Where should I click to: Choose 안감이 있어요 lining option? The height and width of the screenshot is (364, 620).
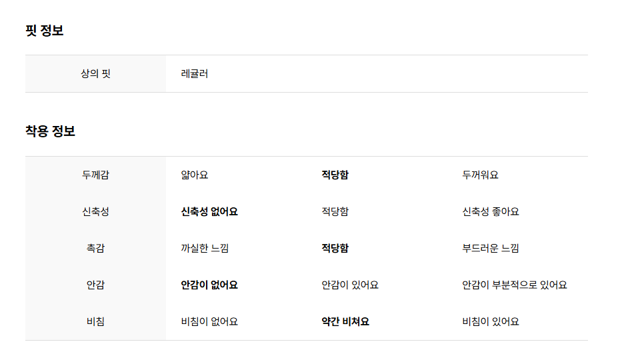tap(350, 285)
